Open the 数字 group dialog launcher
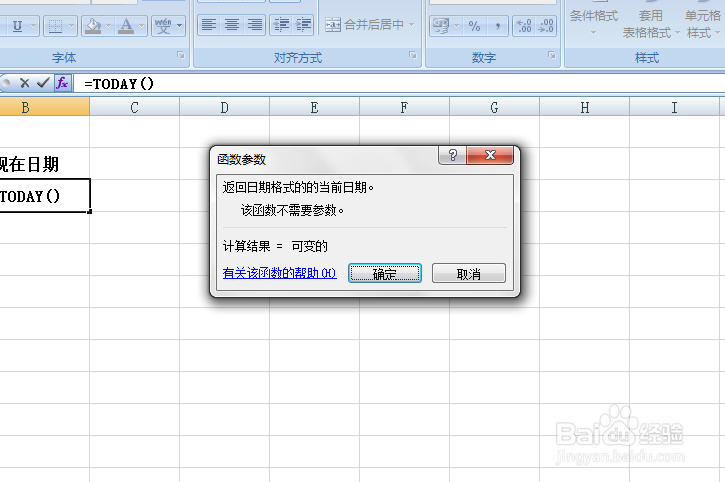This screenshot has width=725, height=482. 552,56
